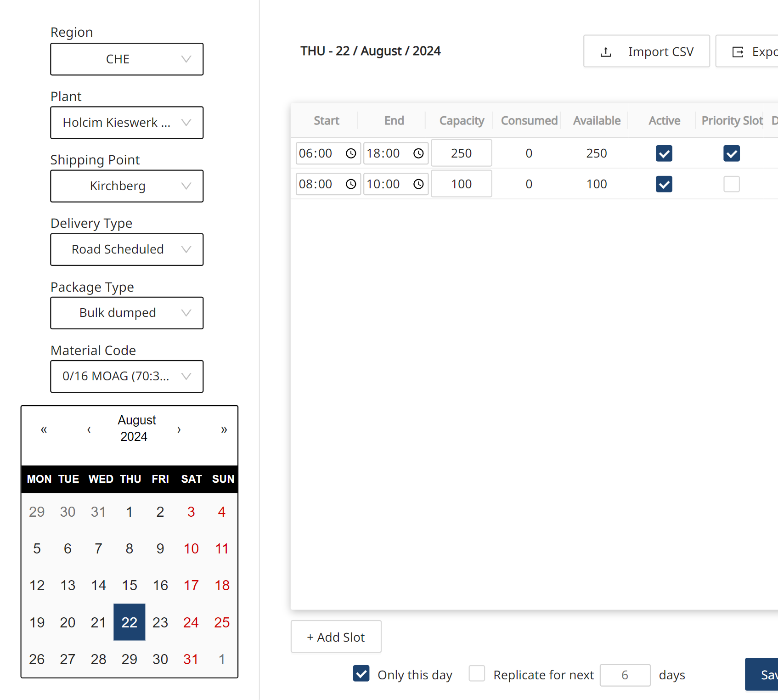Click clock icon in 18:00 end field
Image resolution: width=778 pixels, height=700 pixels.
[x=418, y=153]
